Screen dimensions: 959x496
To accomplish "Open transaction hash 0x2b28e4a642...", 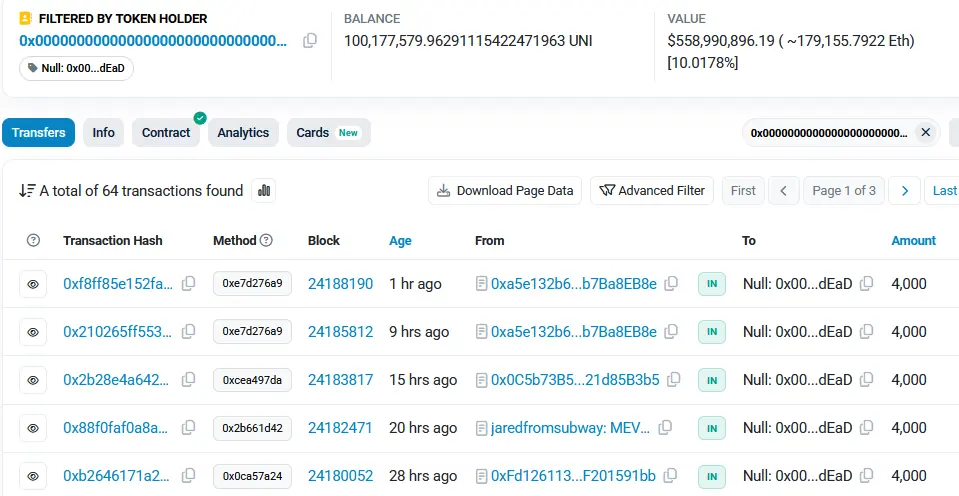I will tap(116, 380).
